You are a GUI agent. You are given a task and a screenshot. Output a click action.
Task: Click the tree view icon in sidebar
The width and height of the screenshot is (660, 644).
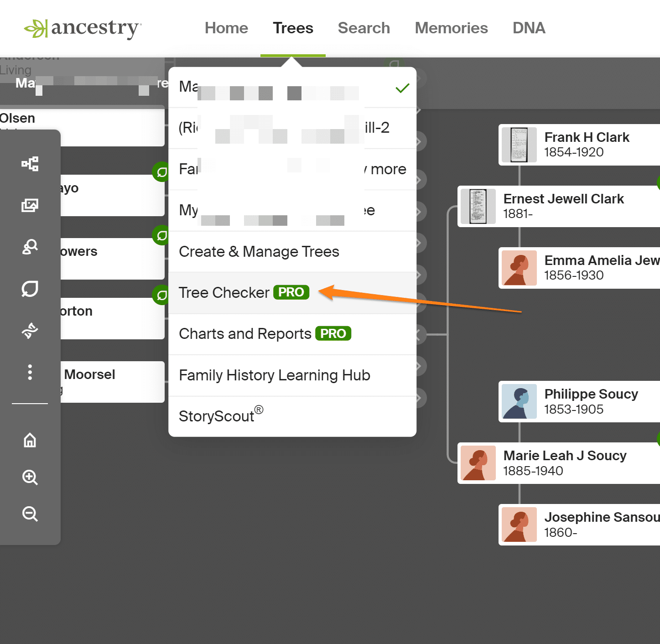pyautogui.click(x=30, y=164)
